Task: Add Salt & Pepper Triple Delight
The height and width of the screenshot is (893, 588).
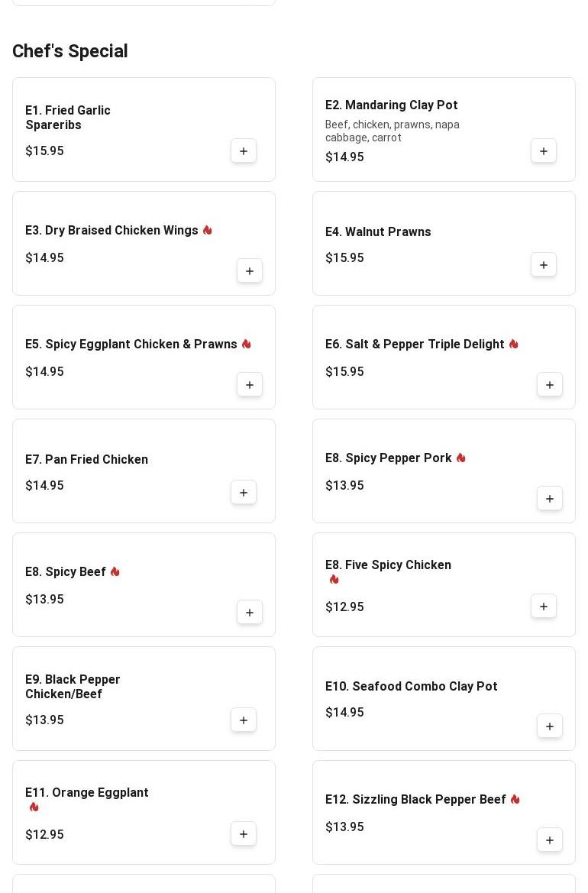Action: (550, 385)
